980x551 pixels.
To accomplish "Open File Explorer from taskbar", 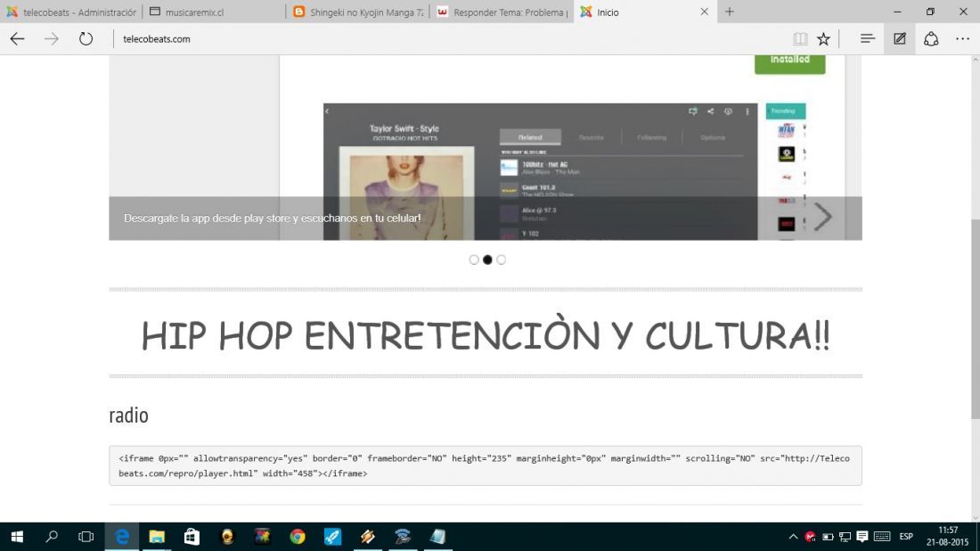I will click(156, 537).
